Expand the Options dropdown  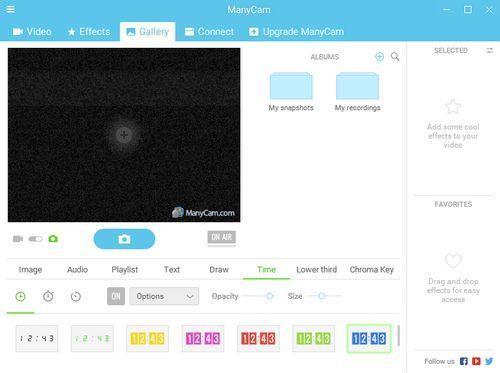click(x=164, y=296)
